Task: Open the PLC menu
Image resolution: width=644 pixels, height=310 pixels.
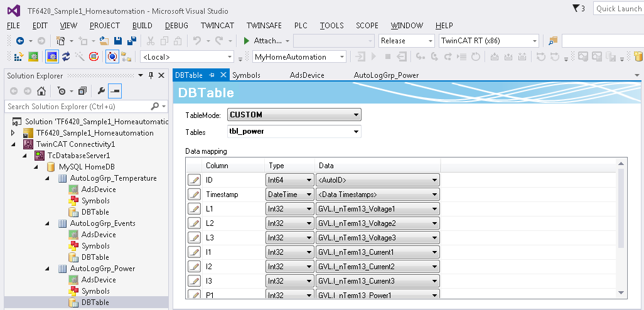Action: (301, 26)
